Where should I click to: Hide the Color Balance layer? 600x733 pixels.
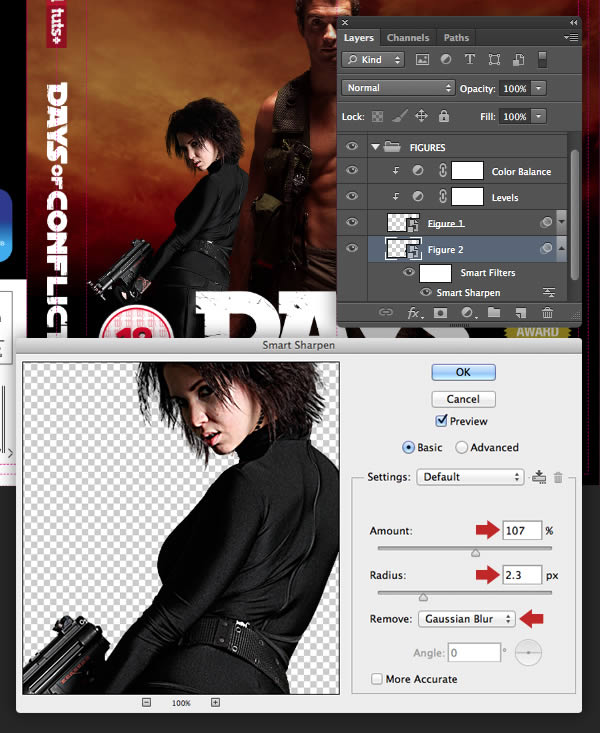352,170
